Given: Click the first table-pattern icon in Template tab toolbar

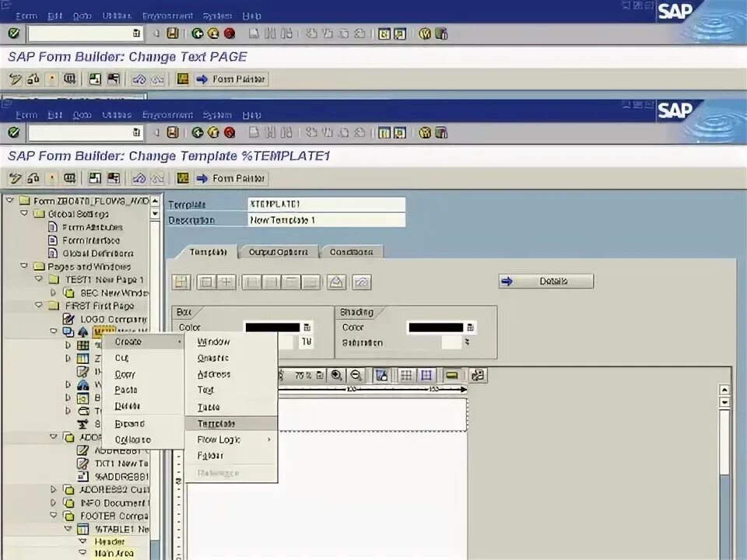Looking at the screenshot, I should (x=181, y=282).
